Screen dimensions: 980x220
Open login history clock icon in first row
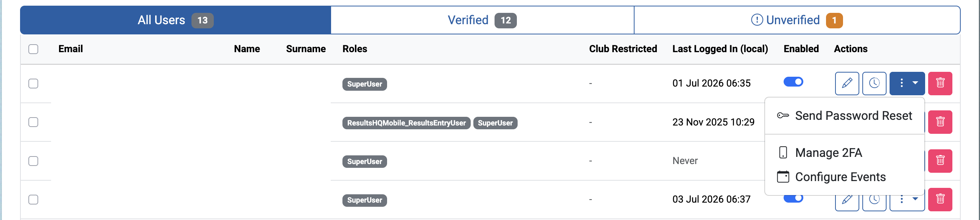[x=874, y=83]
